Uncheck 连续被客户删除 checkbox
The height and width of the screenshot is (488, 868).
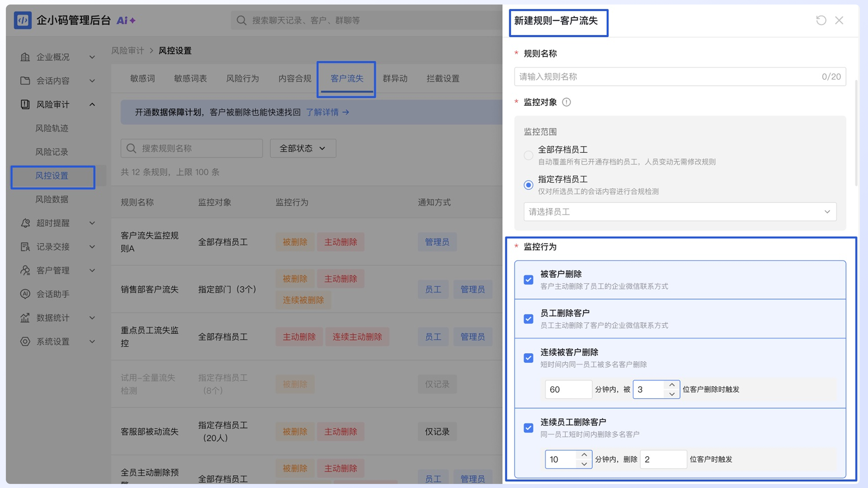[x=528, y=358]
